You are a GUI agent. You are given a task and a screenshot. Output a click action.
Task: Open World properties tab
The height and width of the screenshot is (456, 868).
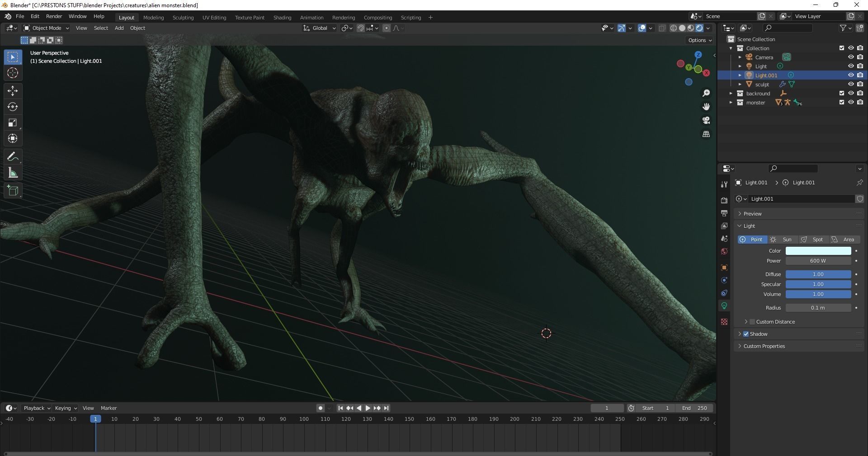click(724, 251)
